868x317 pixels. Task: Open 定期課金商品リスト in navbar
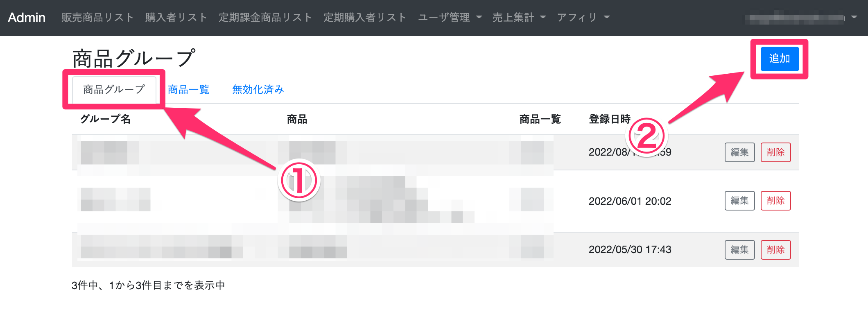(x=265, y=18)
